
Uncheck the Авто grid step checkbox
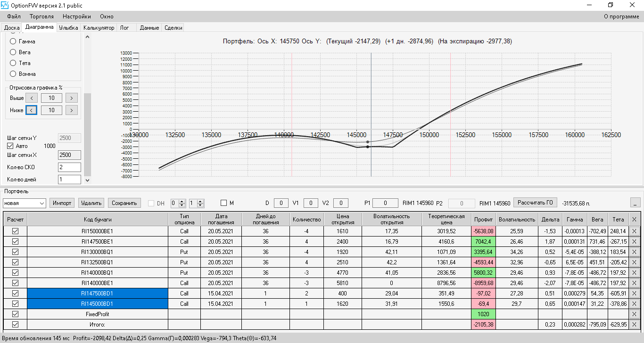tap(10, 146)
